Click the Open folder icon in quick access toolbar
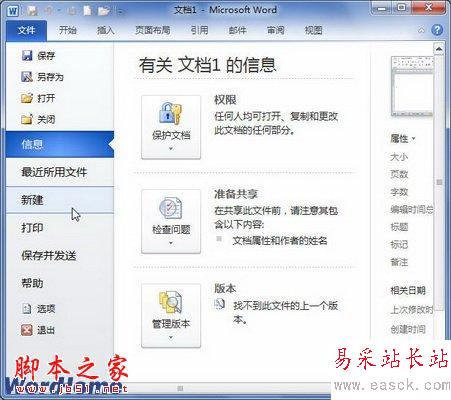 tap(104, 11)
